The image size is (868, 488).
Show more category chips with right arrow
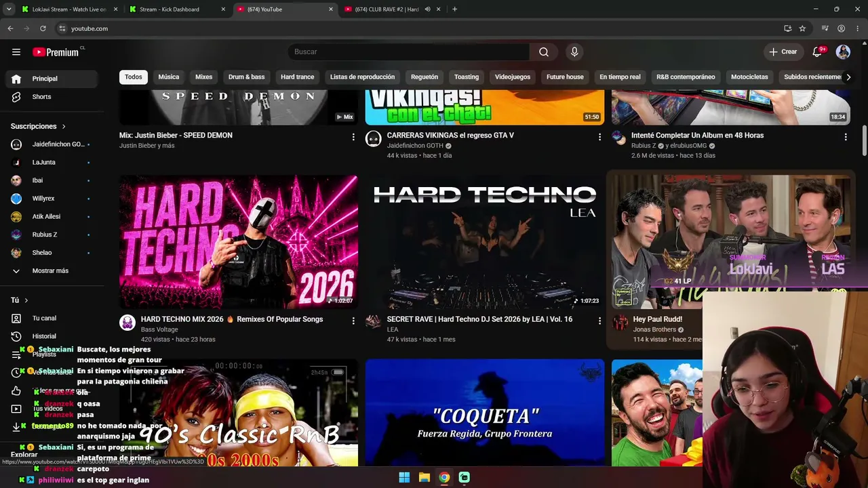pos(848,77)
